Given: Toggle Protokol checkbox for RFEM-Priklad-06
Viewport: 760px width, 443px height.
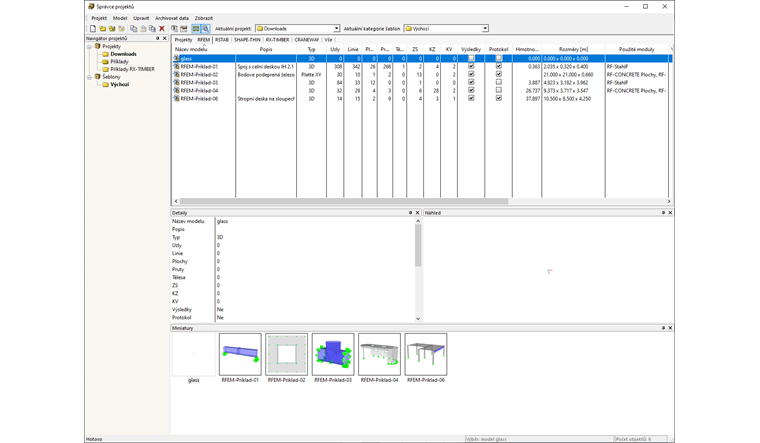Looking at the screenshot, I should (499, 98).
